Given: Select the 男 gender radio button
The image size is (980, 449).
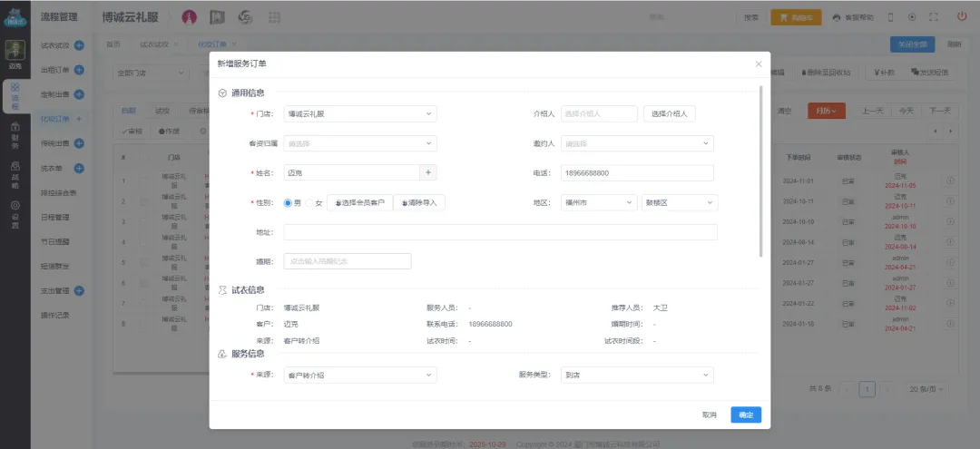Looking at the screenshot, I should (x=289, y=203).
